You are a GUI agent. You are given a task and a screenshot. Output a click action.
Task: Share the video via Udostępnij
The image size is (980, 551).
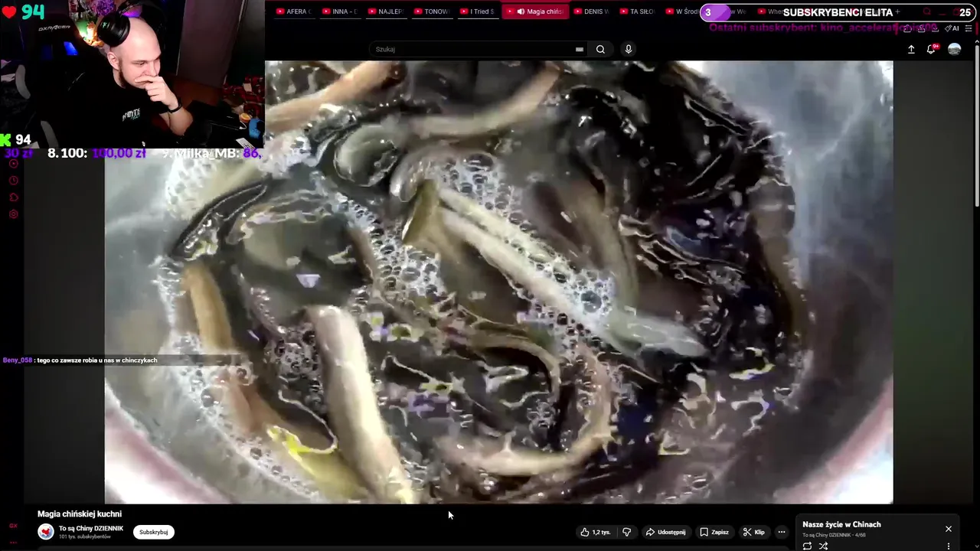click(665, 532)
